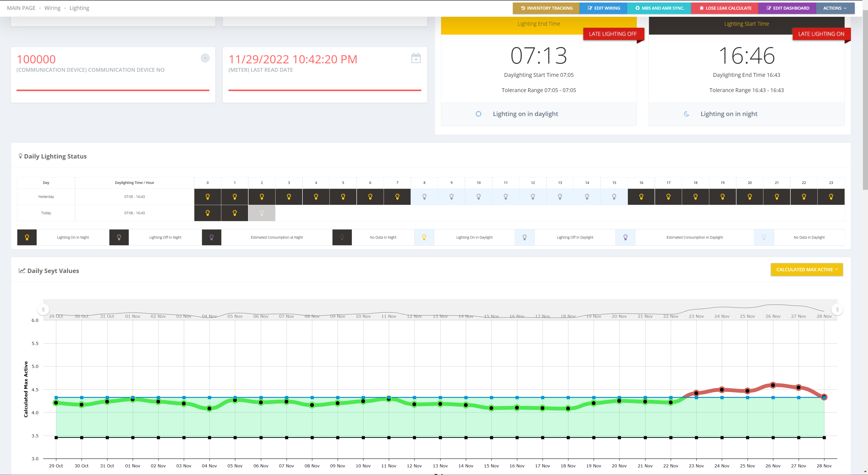Click Yesterday's lit bulb at hour 20
868x475 pixels.
(x=750, y=197)
